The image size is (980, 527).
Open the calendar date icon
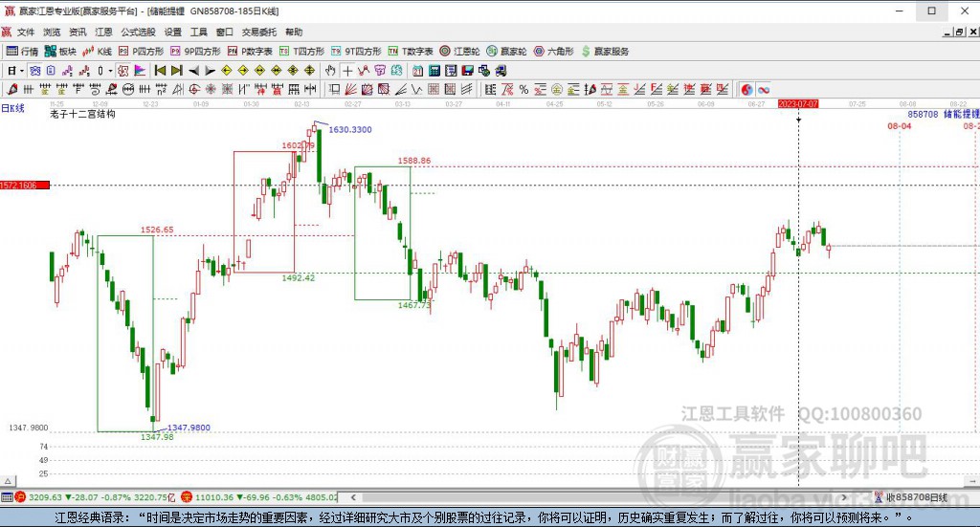tap(417, 71)
